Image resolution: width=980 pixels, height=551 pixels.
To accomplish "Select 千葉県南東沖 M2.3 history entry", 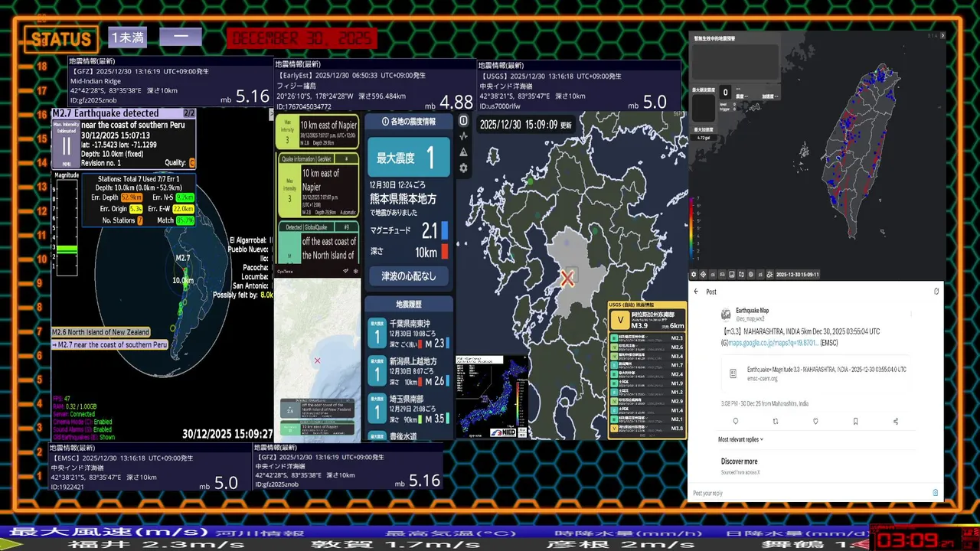I will click(x=409, y=334).
